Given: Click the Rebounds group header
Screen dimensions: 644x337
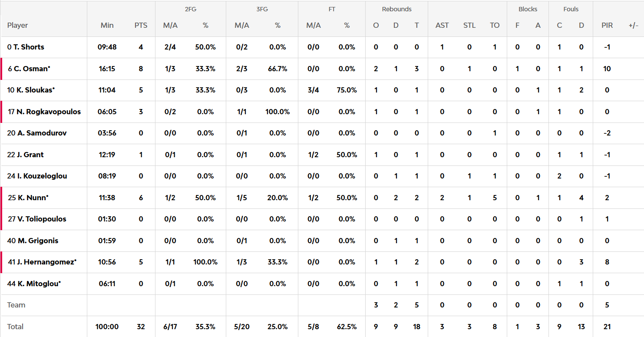Looking at the screenshot, I should click(x=396, y=9).
